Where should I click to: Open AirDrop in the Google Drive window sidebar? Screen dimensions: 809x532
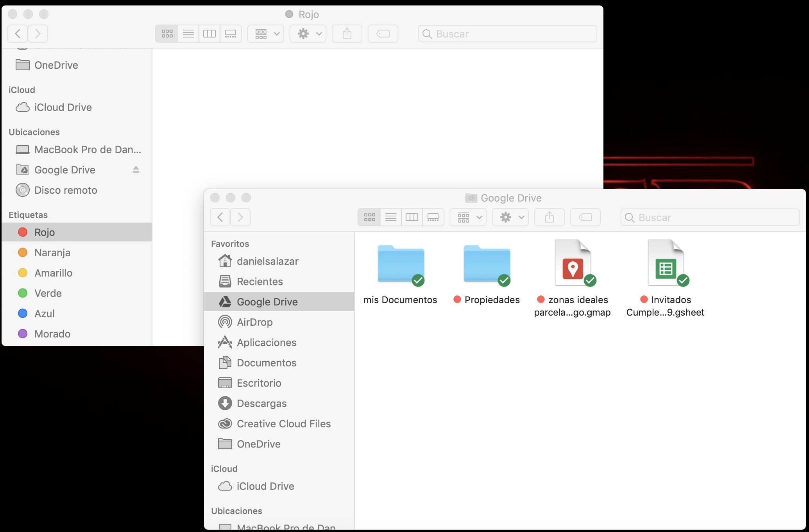click(254, 322)
